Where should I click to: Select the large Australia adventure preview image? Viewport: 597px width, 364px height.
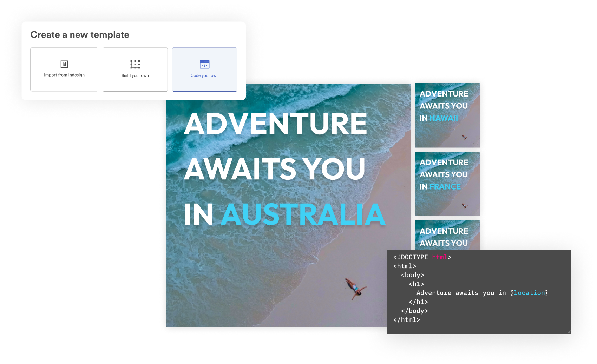[x=289, y=205]
